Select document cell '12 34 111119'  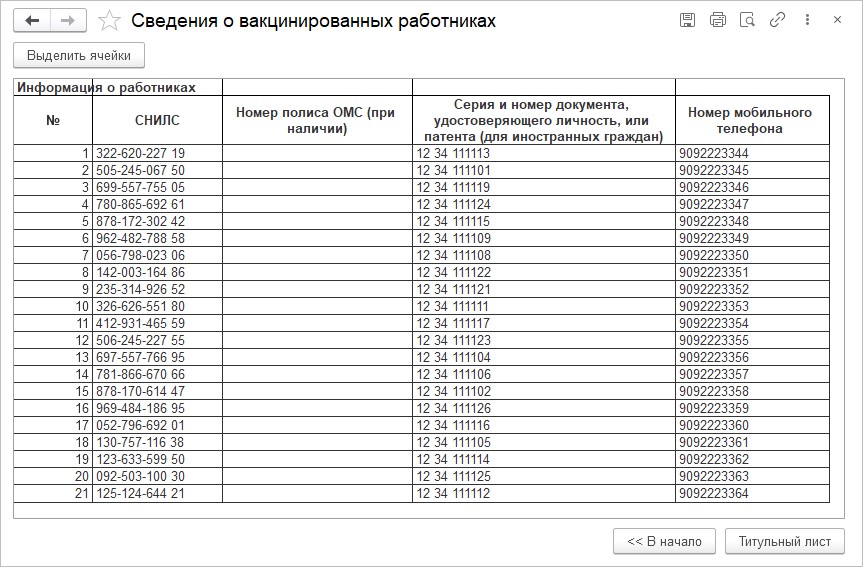point(544,187)
